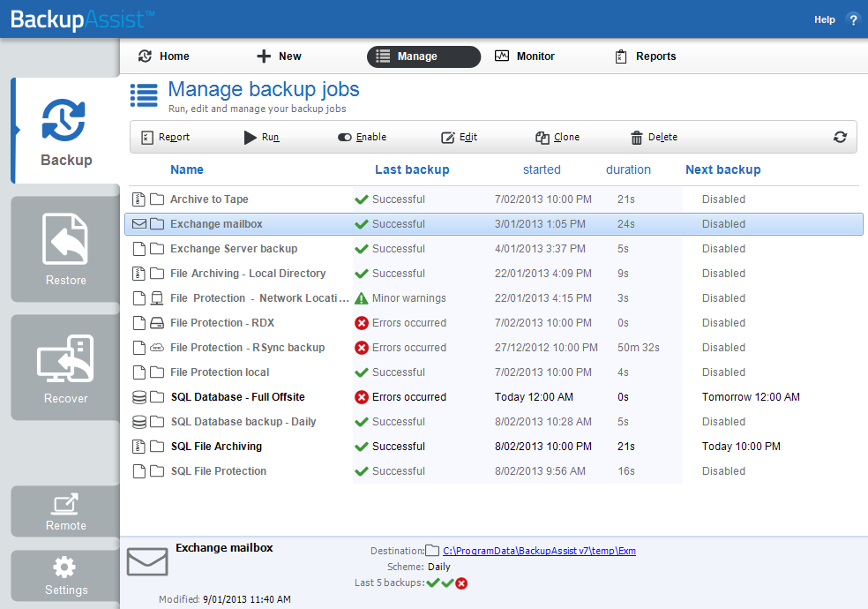Click cloud rsync icon of RSync backup row

[x=157, y=348]
